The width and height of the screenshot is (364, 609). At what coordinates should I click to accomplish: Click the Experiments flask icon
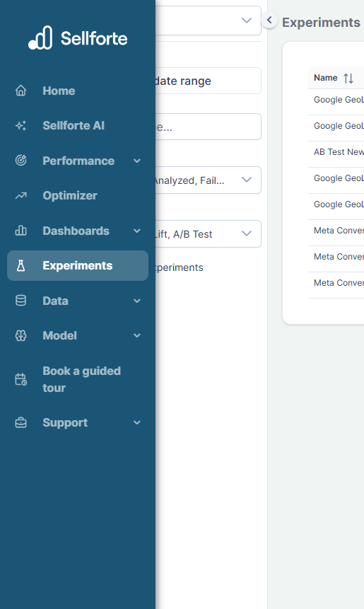[21, 266]
